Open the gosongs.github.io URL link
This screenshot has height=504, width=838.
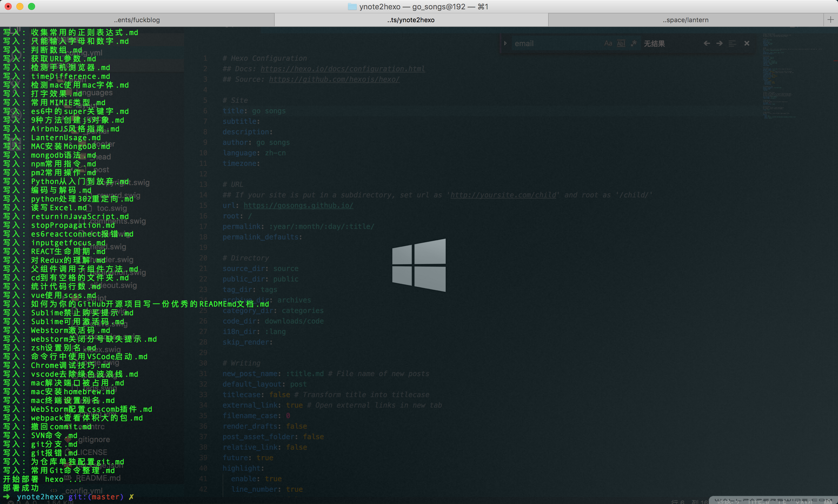point(298,206)
